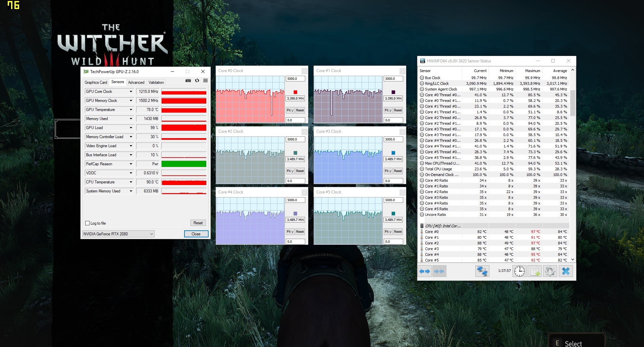Click the icon beside On-Demand Clock row
The image size is (644, 347).
point(422,175)
